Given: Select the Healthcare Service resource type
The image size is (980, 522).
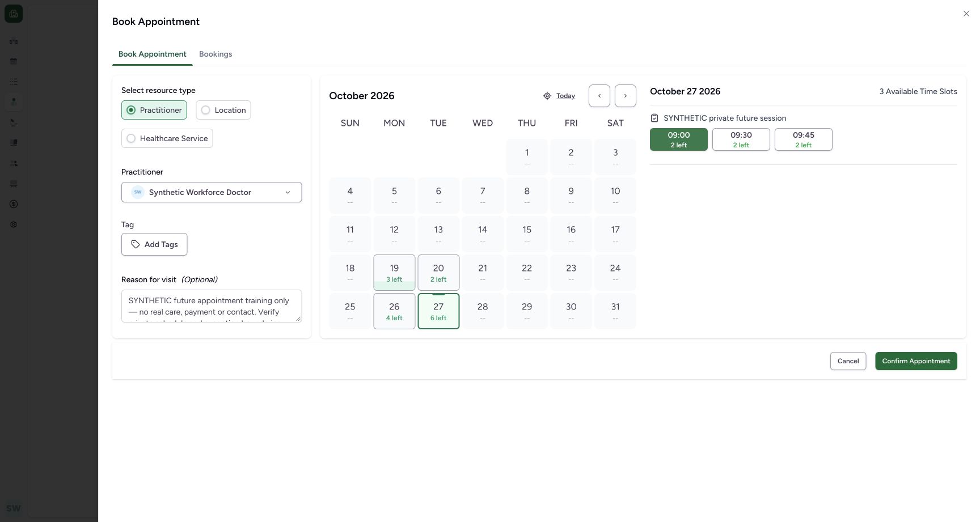Looking at the screenshot, I should [x=167, y=138].
